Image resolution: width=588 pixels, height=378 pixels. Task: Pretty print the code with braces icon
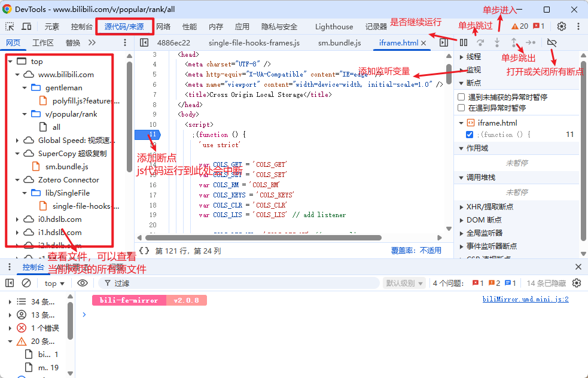click(144, 251)
